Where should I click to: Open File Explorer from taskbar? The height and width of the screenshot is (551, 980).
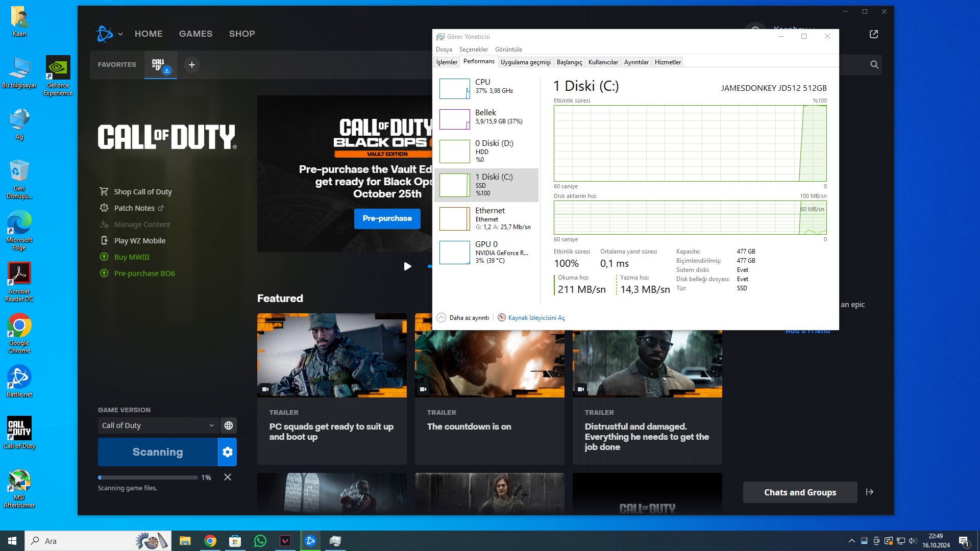(x=185, y=541)
